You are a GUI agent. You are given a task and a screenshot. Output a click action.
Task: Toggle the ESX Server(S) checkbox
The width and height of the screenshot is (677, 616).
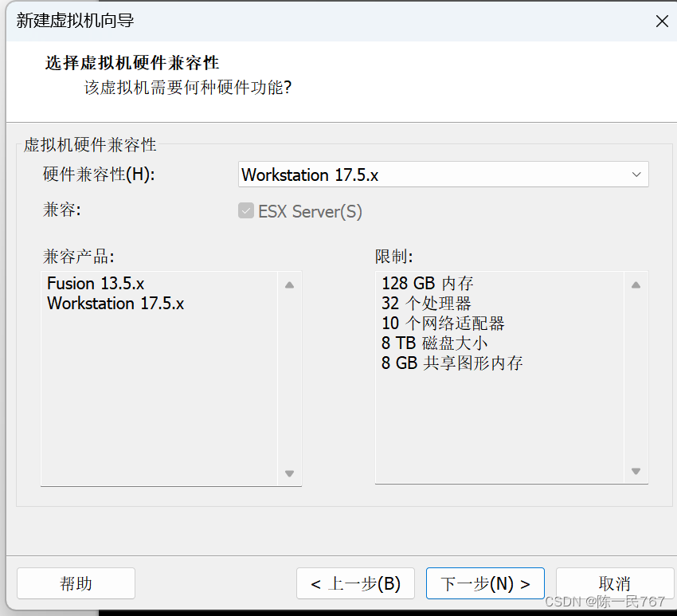click(246, 211)
